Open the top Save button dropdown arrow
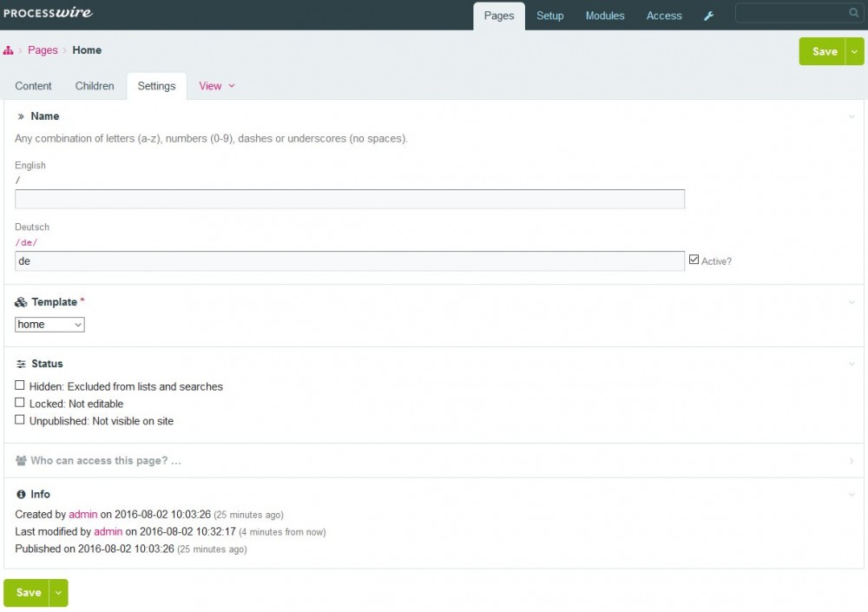This screenshot has width=868, height=612. (854, 51)
